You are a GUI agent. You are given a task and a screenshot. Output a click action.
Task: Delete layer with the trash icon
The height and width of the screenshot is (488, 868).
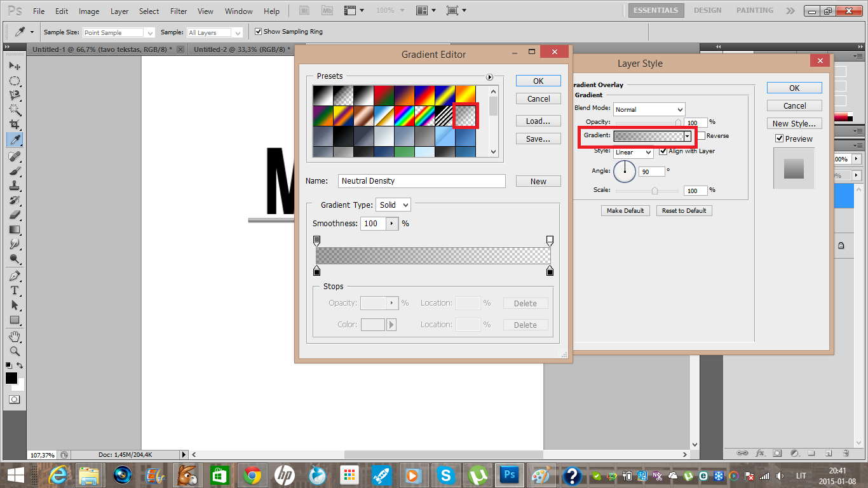pos(846,453)
